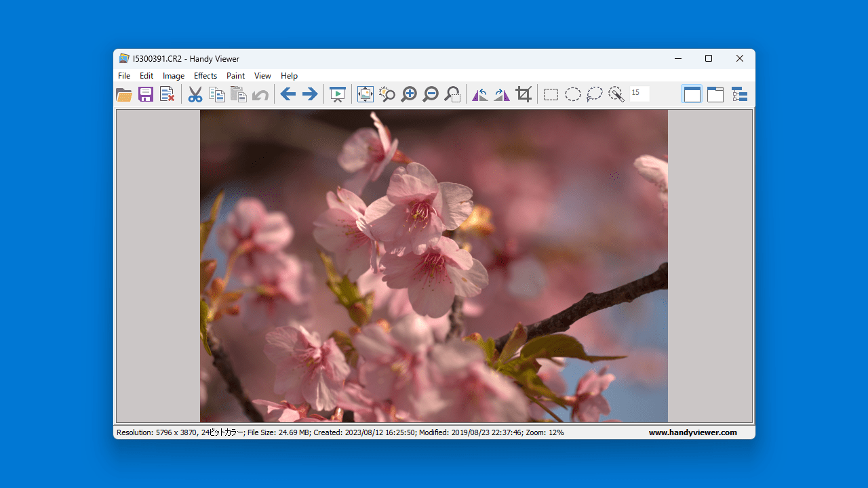This screenshot has width=868, height=488.
Task: Open the Image menu
Action: 174,76
